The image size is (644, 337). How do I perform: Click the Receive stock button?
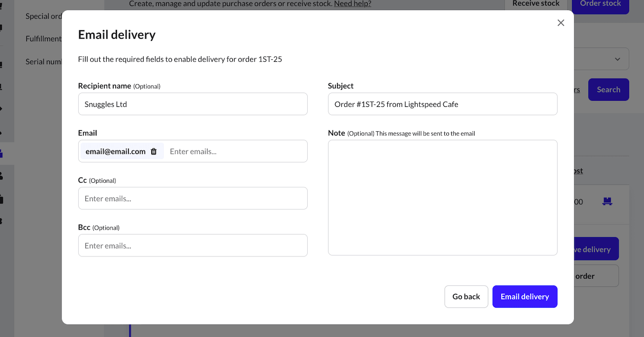[x=536, y=5]
